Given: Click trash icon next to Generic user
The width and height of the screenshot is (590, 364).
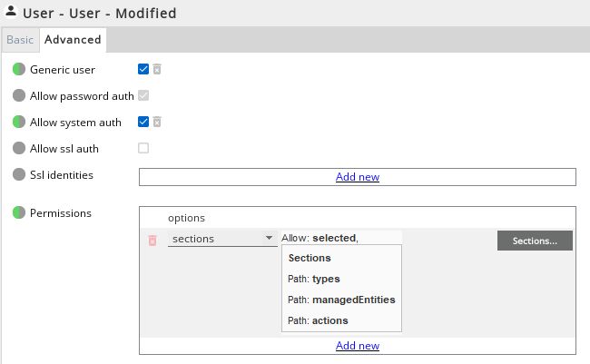Looking at the screenshot, I should [x=157, y=69].
